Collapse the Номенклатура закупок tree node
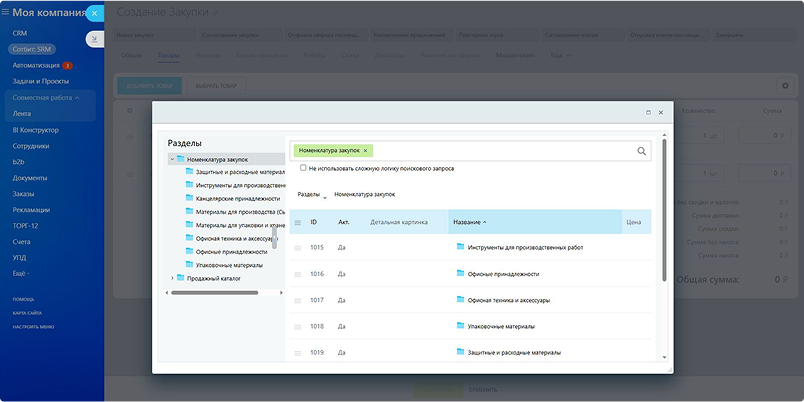 (x=172, y=159)
